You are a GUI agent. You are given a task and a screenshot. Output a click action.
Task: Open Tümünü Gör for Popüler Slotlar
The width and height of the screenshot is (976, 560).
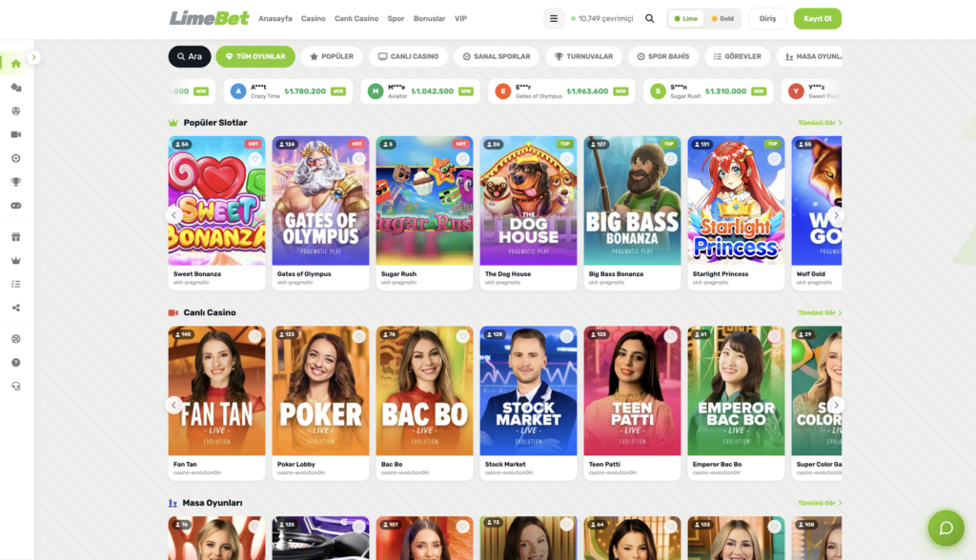pos(819,123)
